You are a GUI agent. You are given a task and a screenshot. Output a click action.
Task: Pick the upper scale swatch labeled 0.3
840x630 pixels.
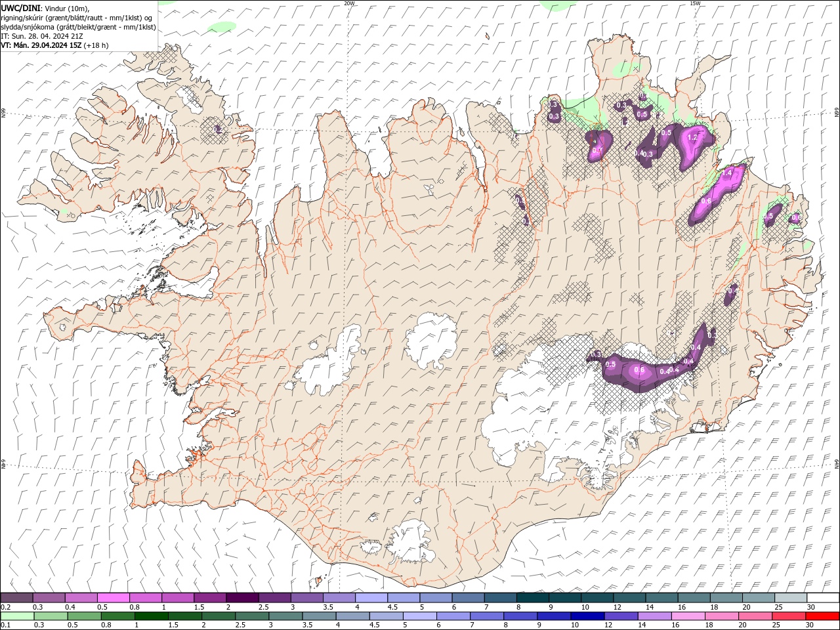tap(49, 597)
